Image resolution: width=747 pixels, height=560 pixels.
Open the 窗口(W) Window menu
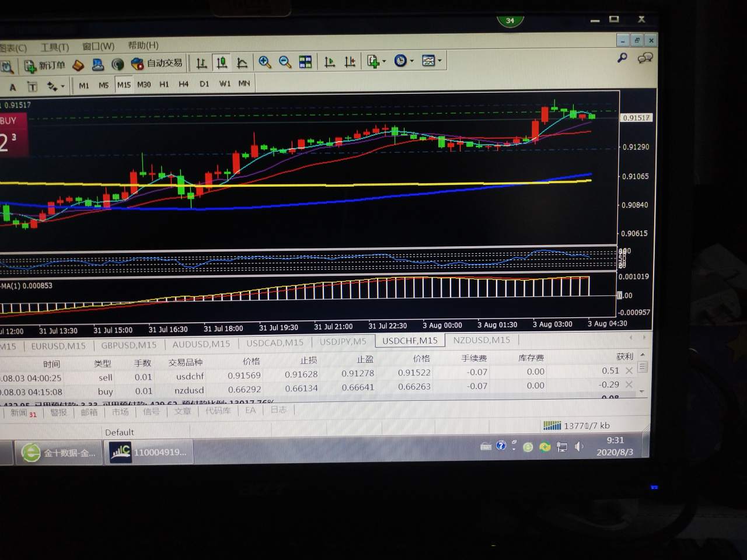click(98, 46)
